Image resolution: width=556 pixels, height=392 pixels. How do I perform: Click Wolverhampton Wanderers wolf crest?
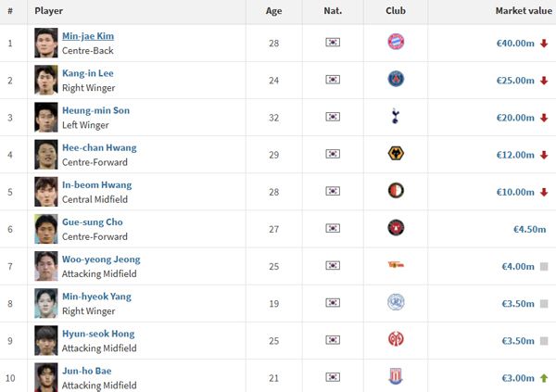click(x=396, y=154)
